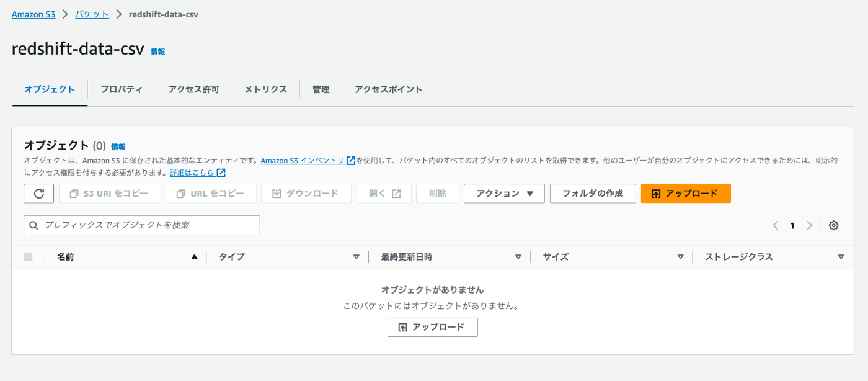Go to next page arrow
The height and width of the screenshot is (381, 868).
click(809, 226)
